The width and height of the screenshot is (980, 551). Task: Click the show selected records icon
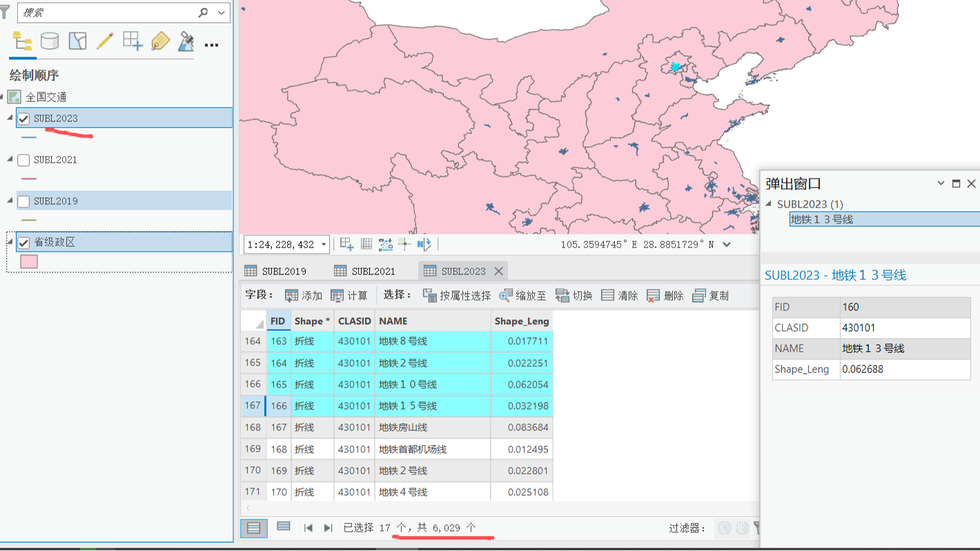(x=284, y=527)
